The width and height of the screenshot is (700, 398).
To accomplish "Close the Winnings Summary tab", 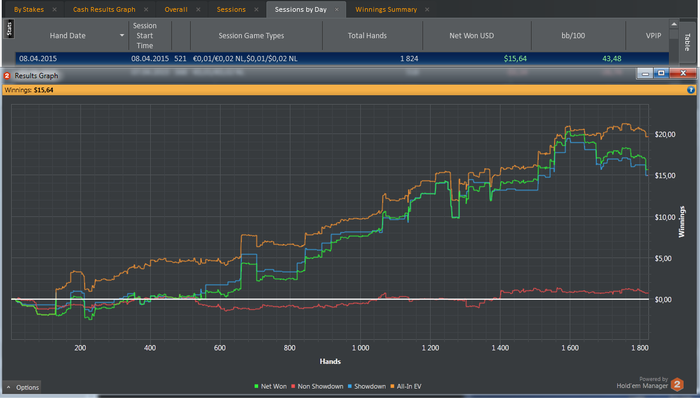I will (x=427, y=9).
